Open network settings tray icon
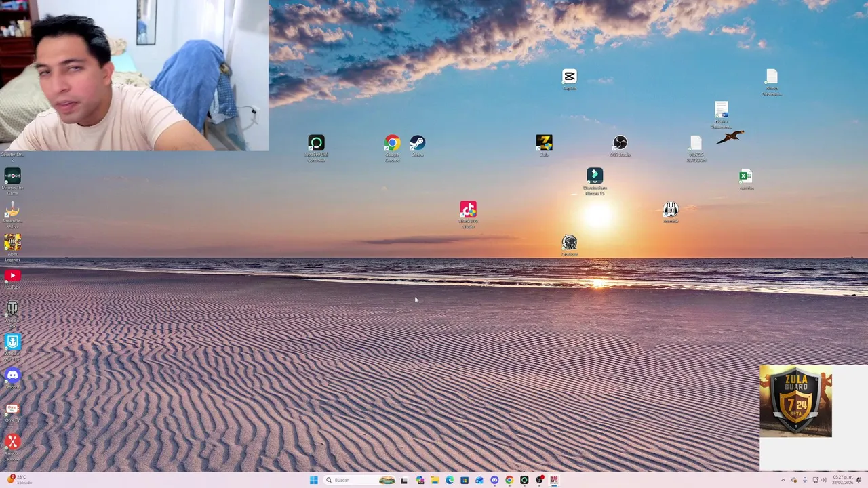The height and width of the screenshot is (488, 868). point(816,480)
